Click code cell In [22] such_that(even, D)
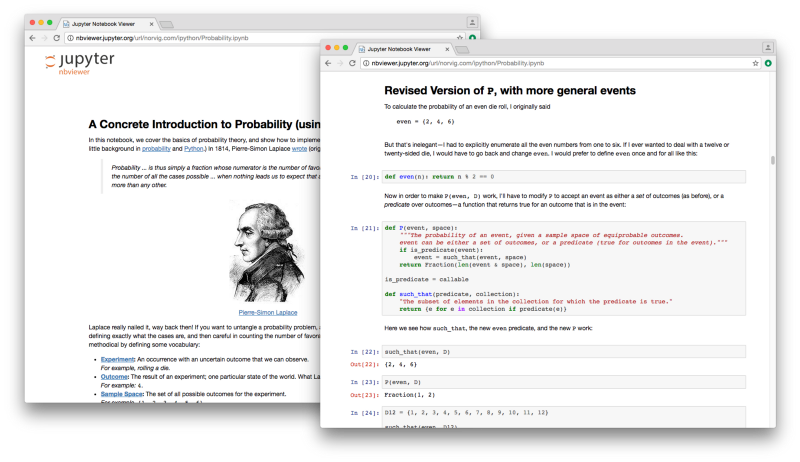Image resolution: width=800 pixels, height=462 pixels. (564, 352)
